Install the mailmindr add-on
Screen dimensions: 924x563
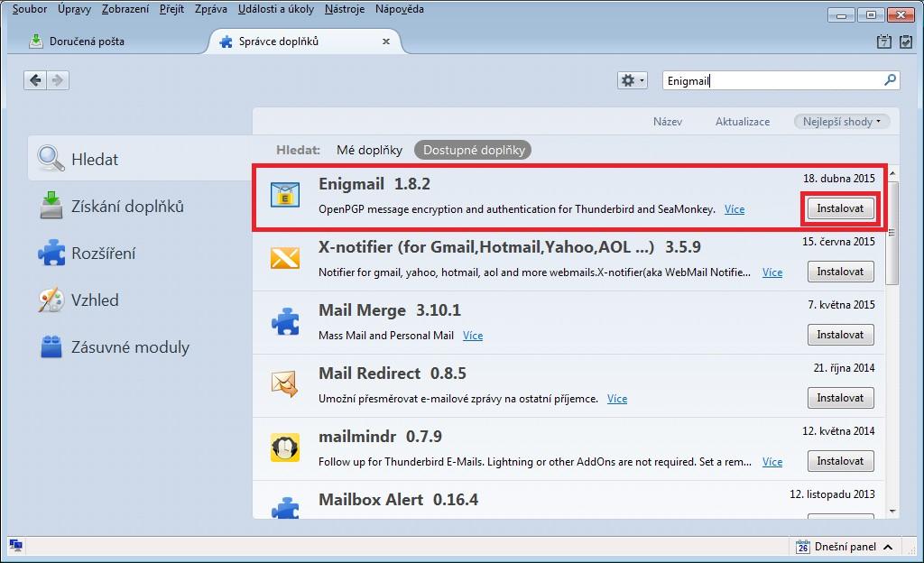840,461
